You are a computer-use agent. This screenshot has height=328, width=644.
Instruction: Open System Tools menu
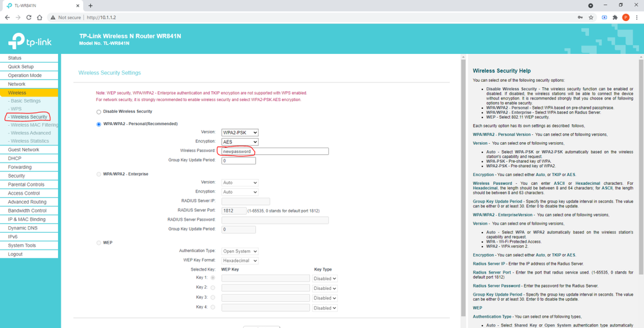pos(29,246)
